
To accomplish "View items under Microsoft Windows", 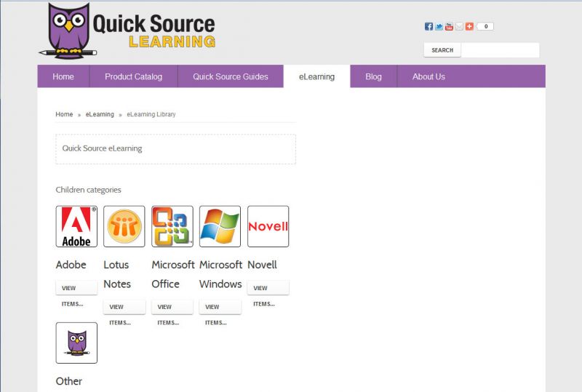I will click(220, 307).
